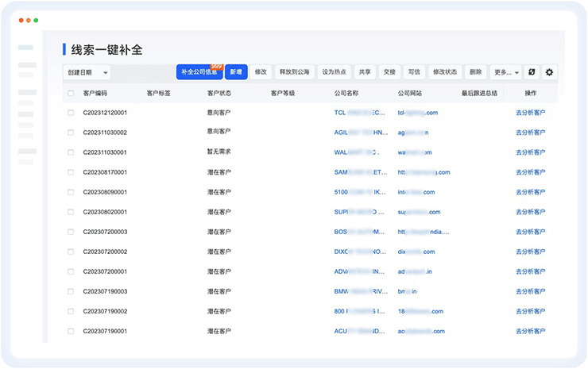Check the row C202312120001 checkbox
The image size is (588, 369).
(x=71, y=113)
